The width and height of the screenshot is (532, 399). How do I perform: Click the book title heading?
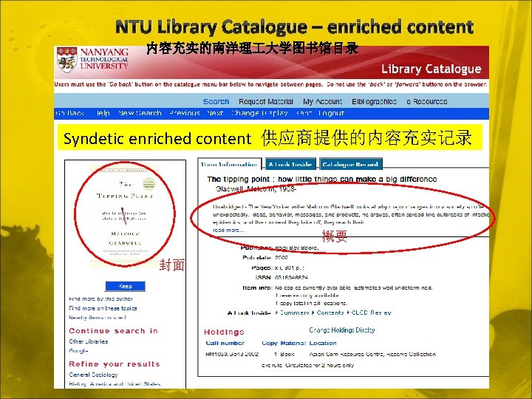click(x=322, y=179)
